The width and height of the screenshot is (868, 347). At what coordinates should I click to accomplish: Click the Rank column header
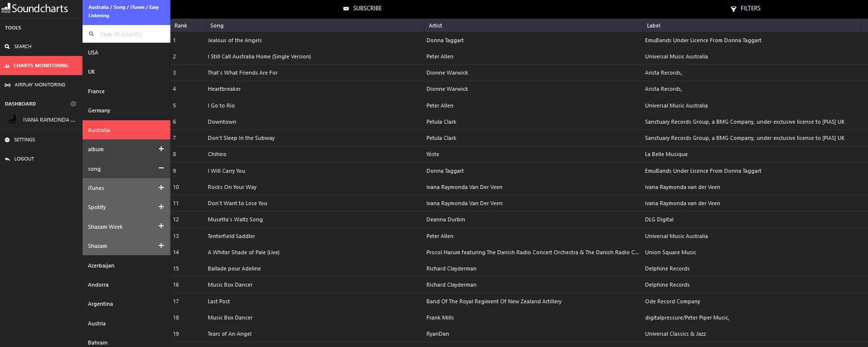pos(188,26)
